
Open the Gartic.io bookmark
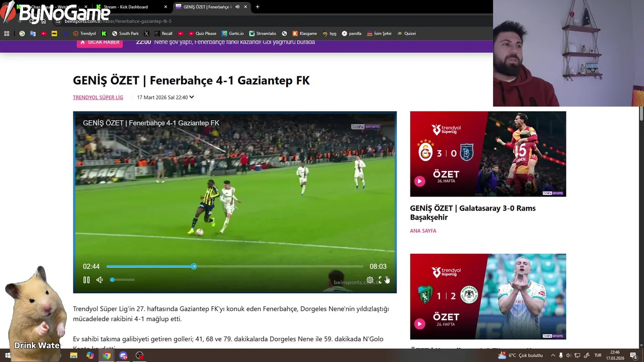233,34
